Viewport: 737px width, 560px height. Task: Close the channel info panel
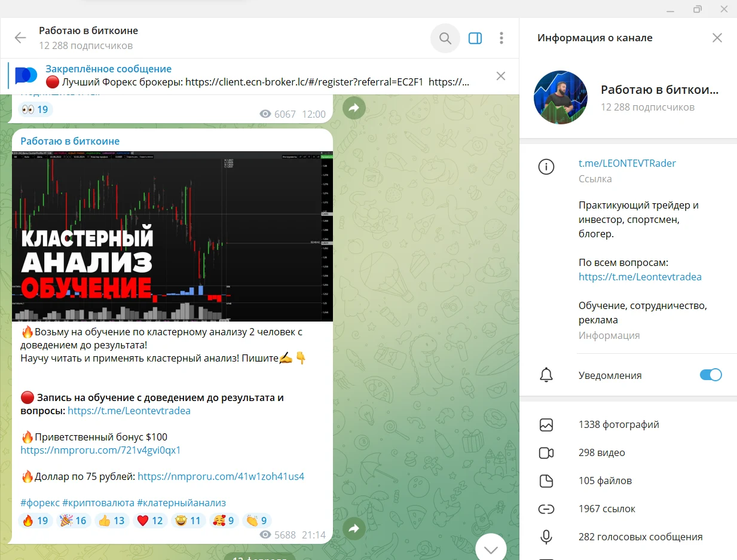[717, 38]
